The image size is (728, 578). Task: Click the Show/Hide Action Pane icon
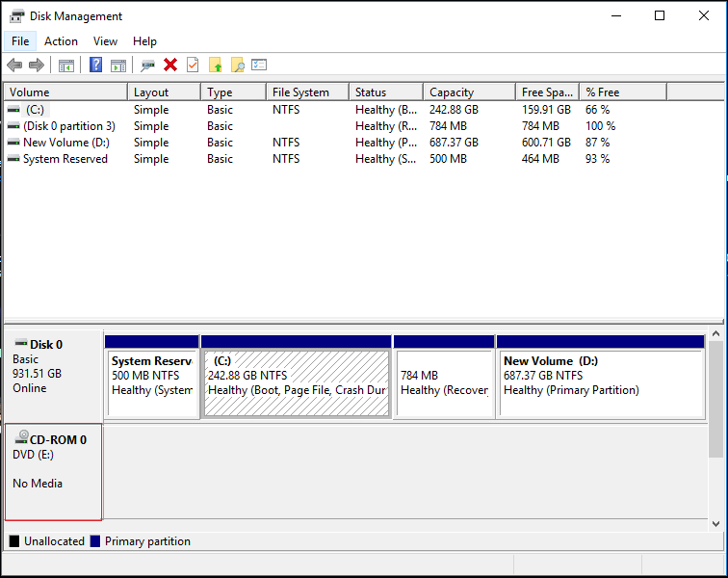118,66
